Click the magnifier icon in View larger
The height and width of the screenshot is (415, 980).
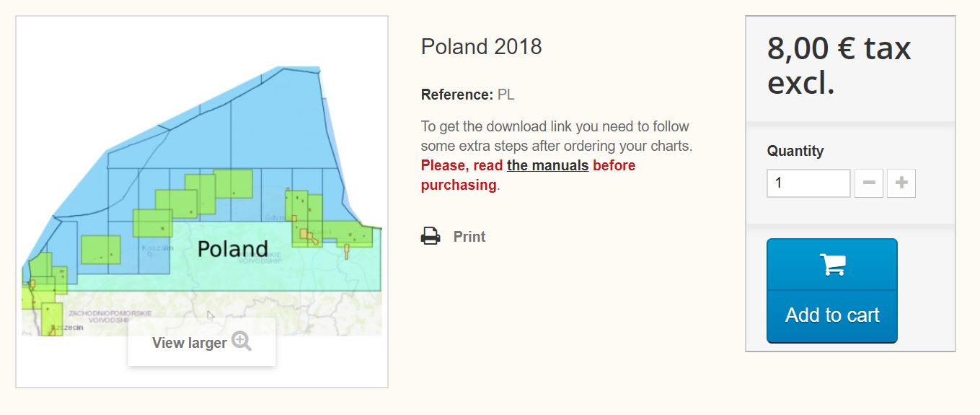pyautogui.click(x=242, y=342)
